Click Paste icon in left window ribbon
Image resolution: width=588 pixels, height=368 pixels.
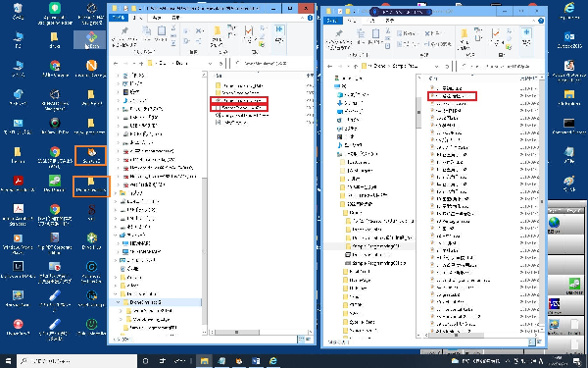pyautogui.click(x=162, y=33)
